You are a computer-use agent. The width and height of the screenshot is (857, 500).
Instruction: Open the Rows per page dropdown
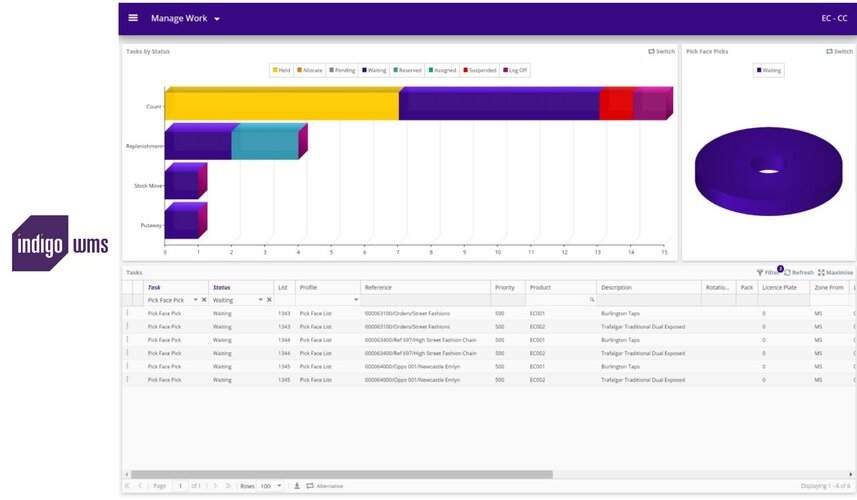coord(279,486)
